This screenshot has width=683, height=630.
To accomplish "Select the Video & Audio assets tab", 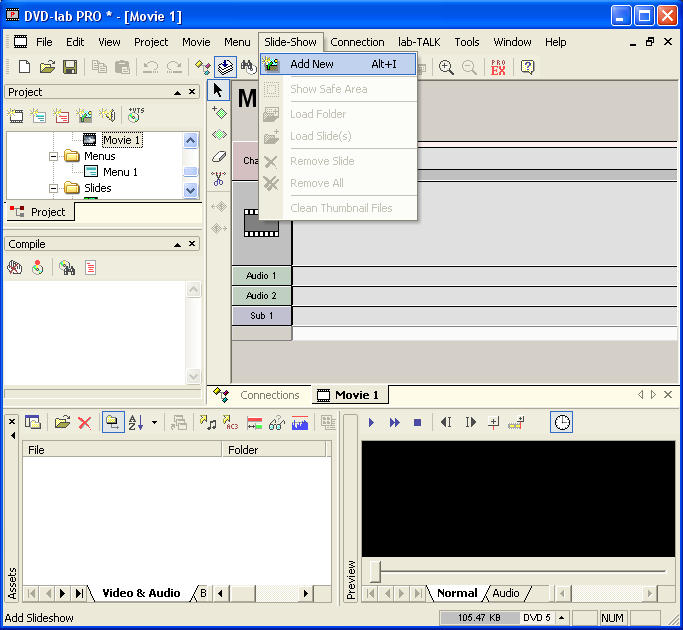I will click(x=141, y=593).
